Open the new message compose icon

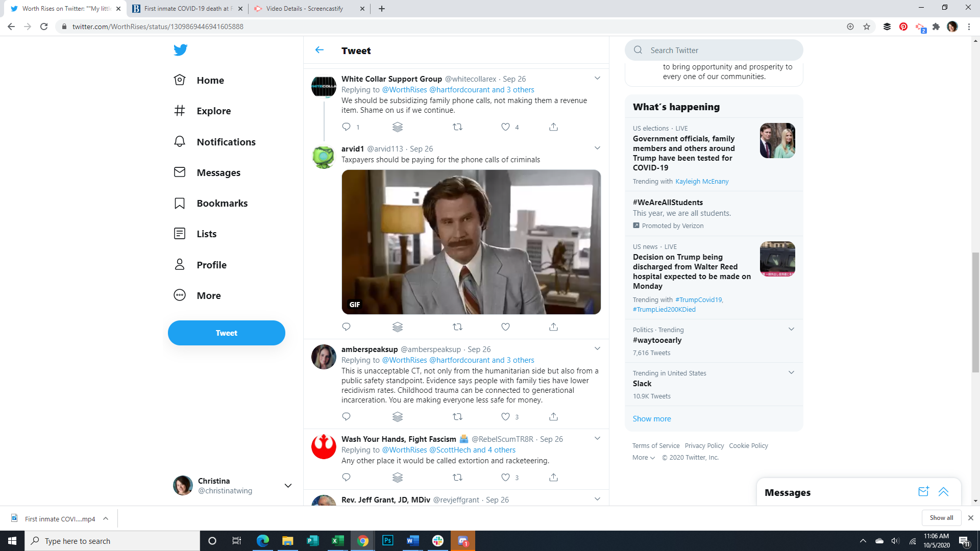[x=923, y=492]
